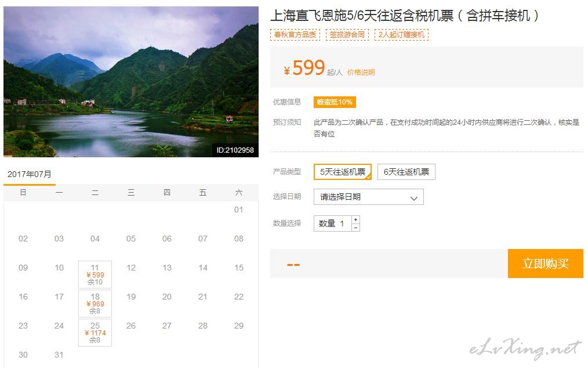Click the mountain lake product photo
The height and width of the screenshot is (368, 588).
131,81
